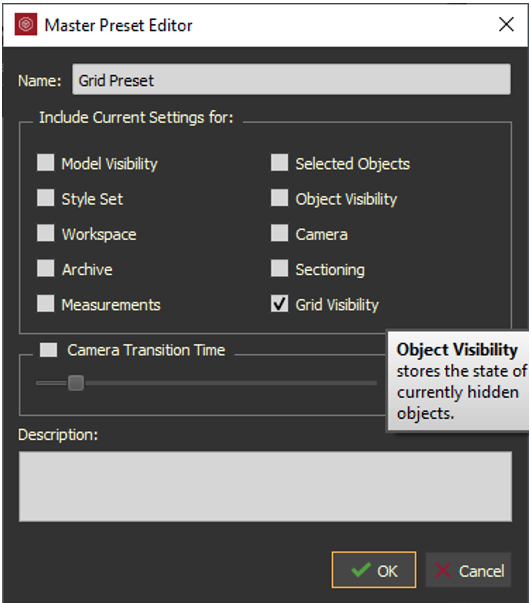Toggle the Measurements checkbox
This screenshot has width=531, height=603.
[45, 303]
